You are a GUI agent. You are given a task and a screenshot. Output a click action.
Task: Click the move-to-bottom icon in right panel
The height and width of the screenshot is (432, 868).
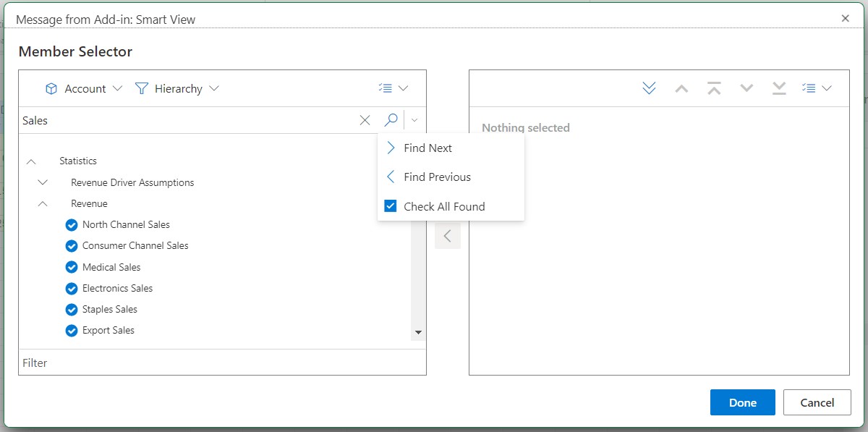[779, 87]
